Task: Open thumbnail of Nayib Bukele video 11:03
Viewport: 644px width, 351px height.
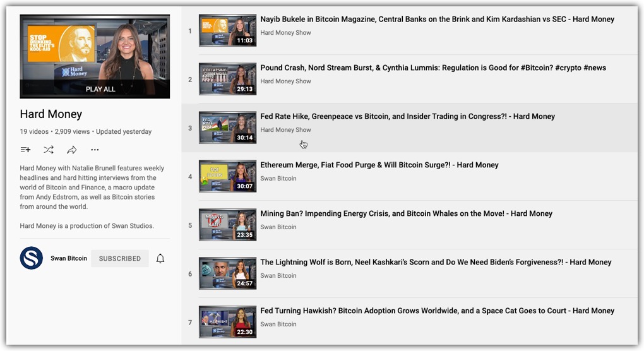Action: 227,31
